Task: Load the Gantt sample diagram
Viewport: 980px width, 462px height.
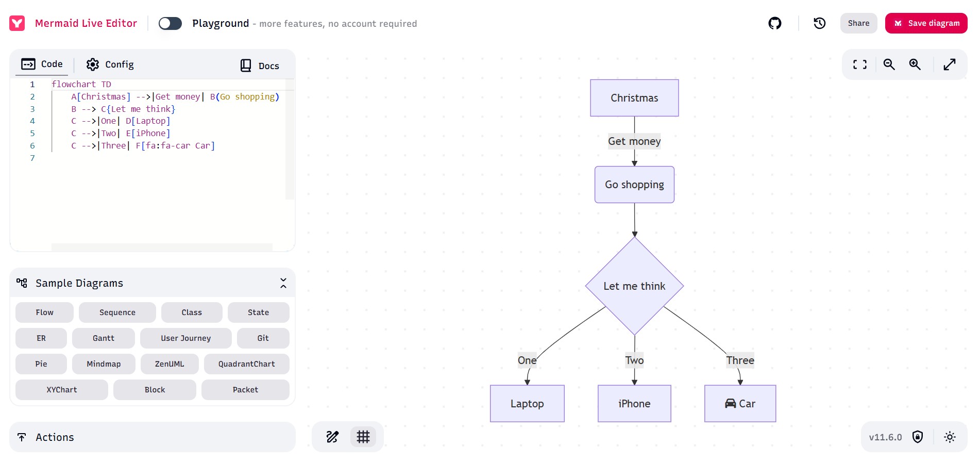Action: click(x=104, y=338)
